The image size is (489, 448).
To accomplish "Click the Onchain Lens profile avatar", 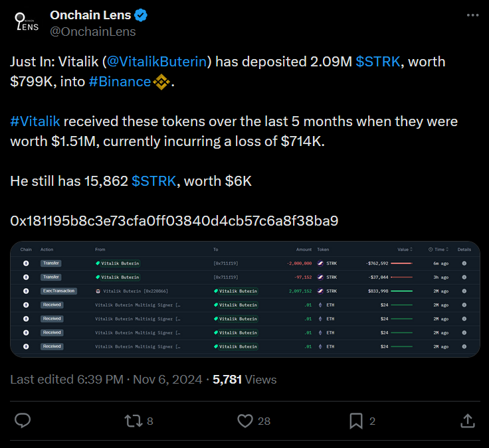I will (x=27, y=22).
